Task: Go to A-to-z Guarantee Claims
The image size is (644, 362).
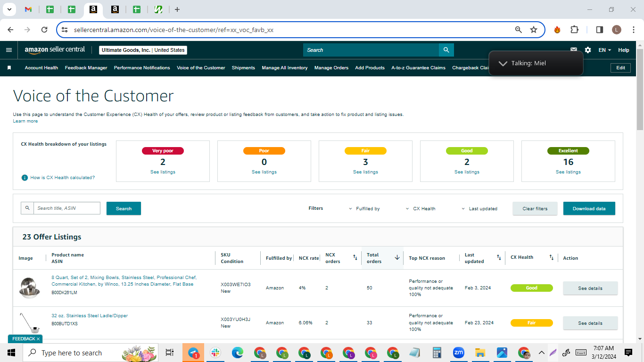Action: coord(418,68)
